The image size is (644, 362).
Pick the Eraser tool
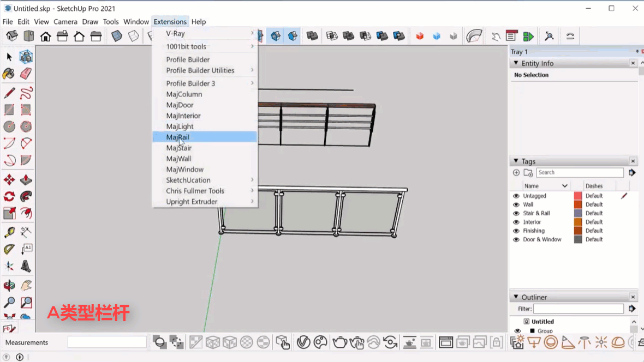tap(26, 74)
